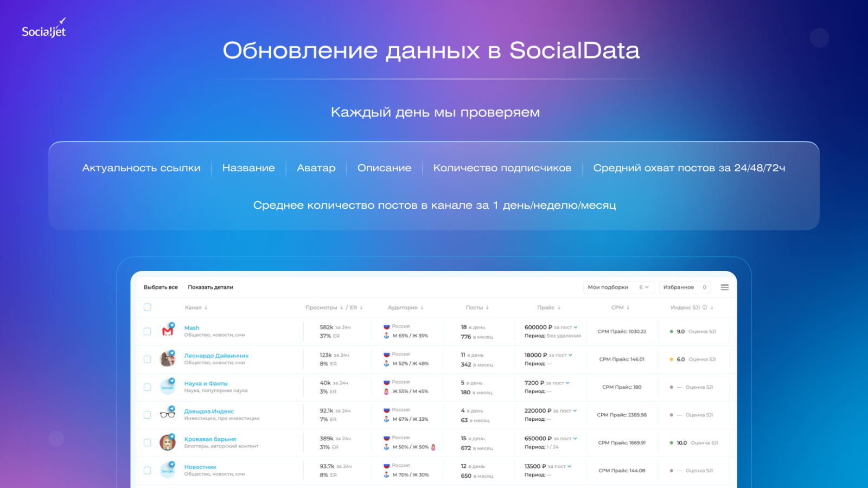Expand the 600000 ₽ price dropdown for Mash
Viewport: 868px width, 488px height.
[576, 327]
